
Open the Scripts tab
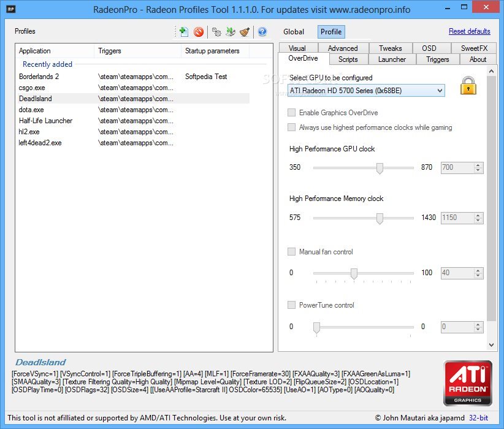pyautogui.click(x=348, y=59)
